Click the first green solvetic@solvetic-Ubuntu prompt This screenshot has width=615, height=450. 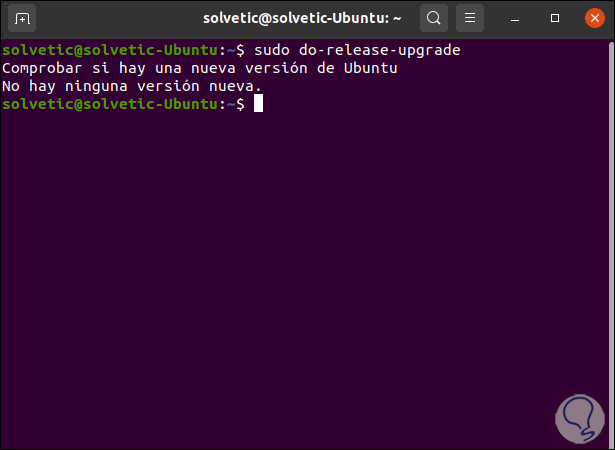(x=110, y=50)
